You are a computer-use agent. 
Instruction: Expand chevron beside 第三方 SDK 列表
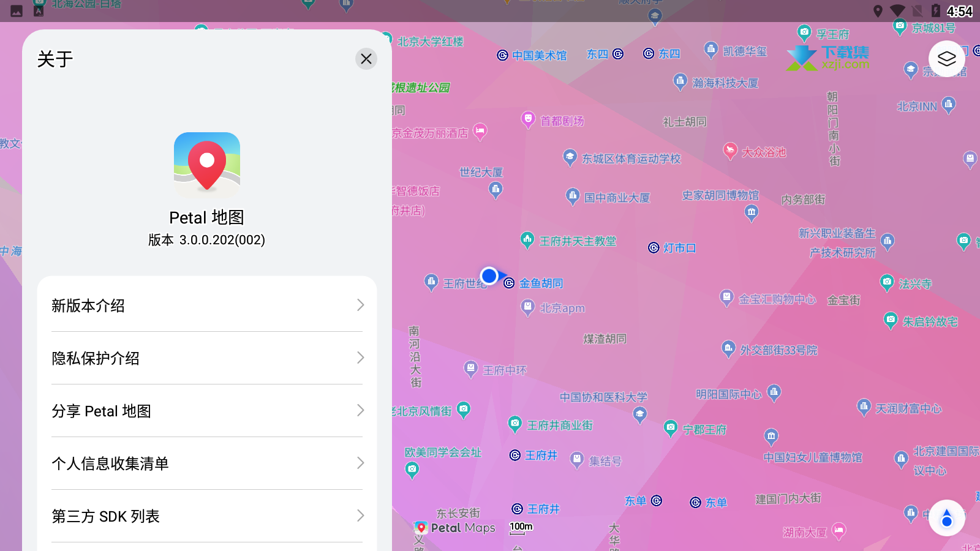pyautogui.click(x=360, y=516)
